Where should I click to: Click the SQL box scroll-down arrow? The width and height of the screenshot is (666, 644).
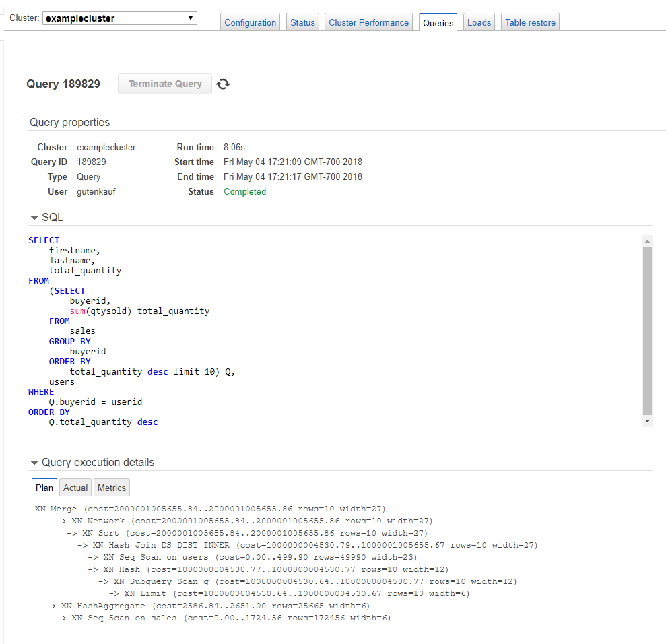point(647,420)
